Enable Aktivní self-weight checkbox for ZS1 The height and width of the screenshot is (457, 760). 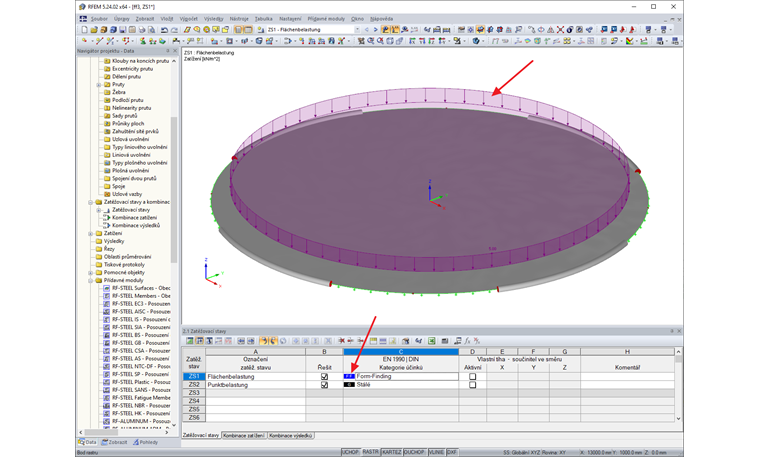[x=473, y=377]
